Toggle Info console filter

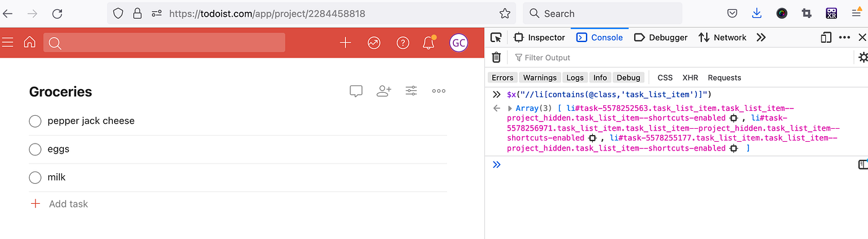coord(600,77)
